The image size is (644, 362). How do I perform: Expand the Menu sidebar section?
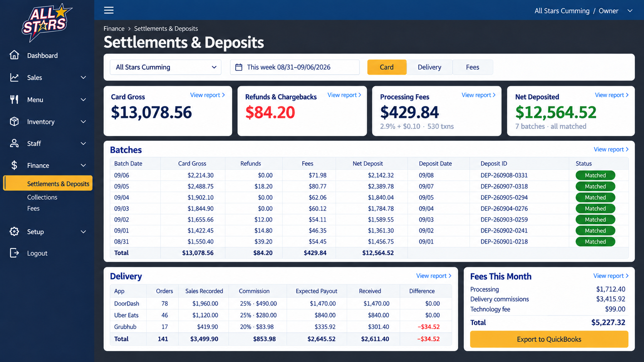point(83,100)
